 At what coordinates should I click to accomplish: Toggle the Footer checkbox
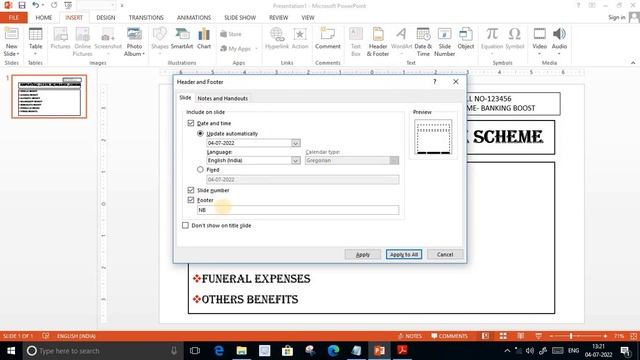click(x=191, y=200)
